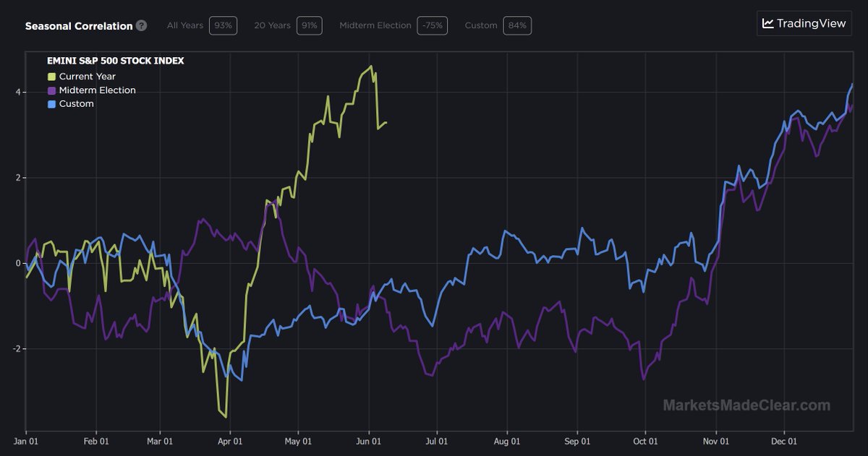Toggle the All Years 93% correlation badge
Screen dimensions: 868x456
tap(223, 25)
